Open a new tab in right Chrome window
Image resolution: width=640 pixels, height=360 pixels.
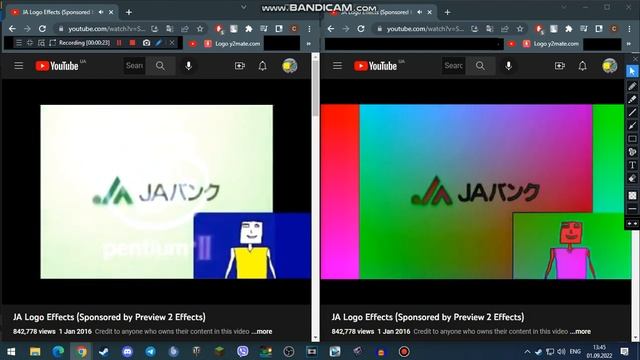[447, 12]
